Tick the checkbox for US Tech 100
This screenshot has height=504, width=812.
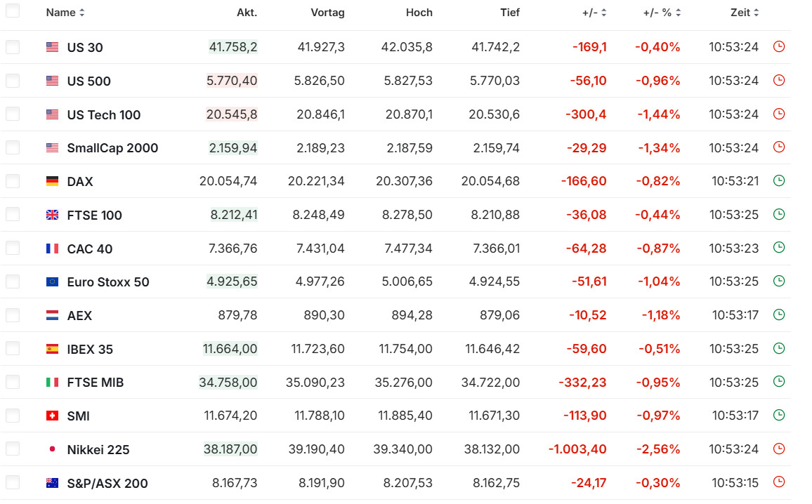[13, 114]
